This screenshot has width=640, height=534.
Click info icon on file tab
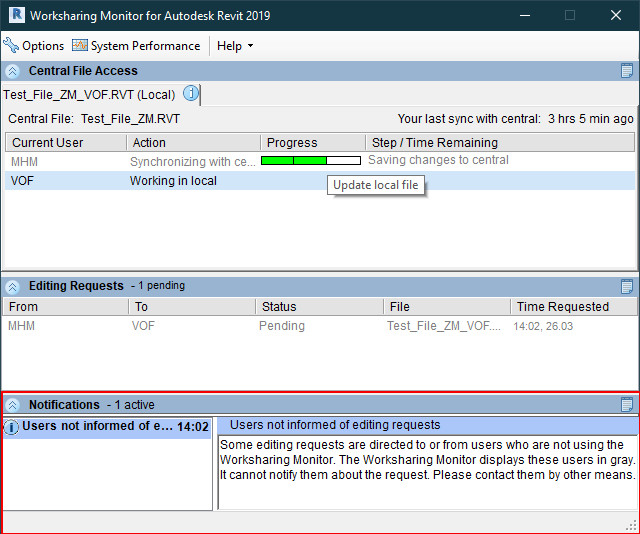click(x=191, y=94)
